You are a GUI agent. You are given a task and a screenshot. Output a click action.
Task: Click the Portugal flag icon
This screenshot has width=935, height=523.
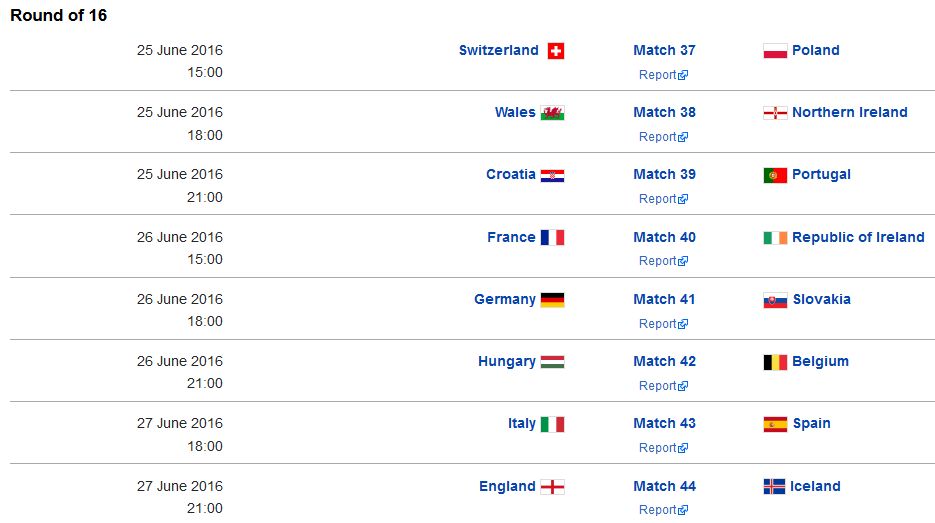pos(775,175)
